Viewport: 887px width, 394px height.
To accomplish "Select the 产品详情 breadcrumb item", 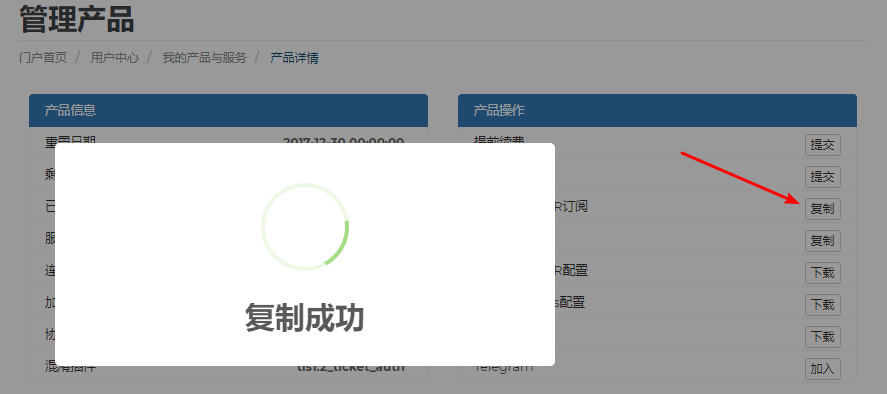I will [x=294, y=58].
